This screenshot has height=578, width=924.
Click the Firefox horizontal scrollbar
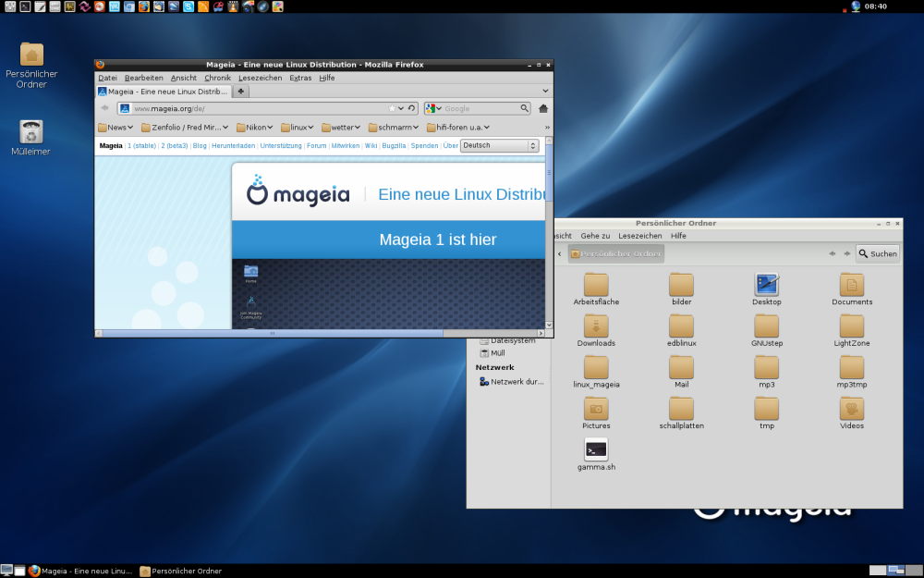[x=320, y=333]
